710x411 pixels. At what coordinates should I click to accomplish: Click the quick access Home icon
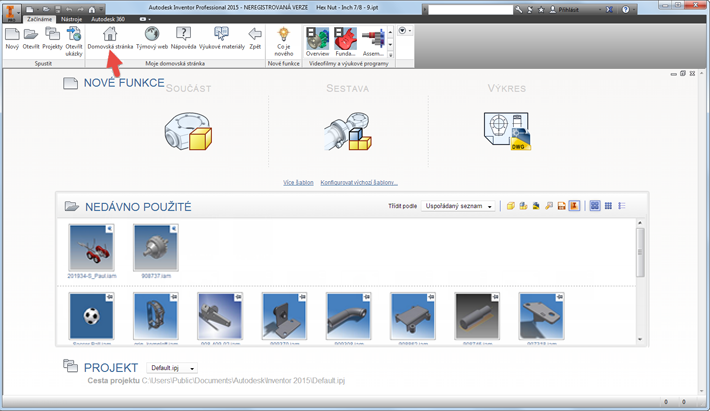[92, 9]
